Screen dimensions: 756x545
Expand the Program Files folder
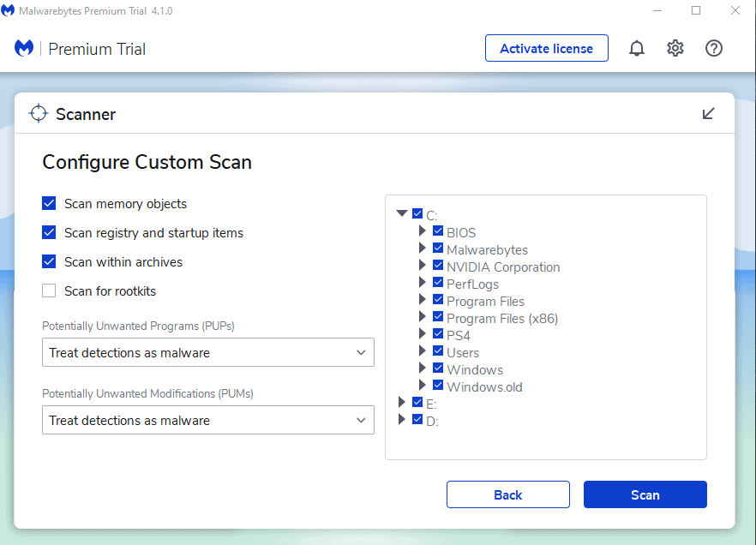pyautogui.click(x=422, y=299)
